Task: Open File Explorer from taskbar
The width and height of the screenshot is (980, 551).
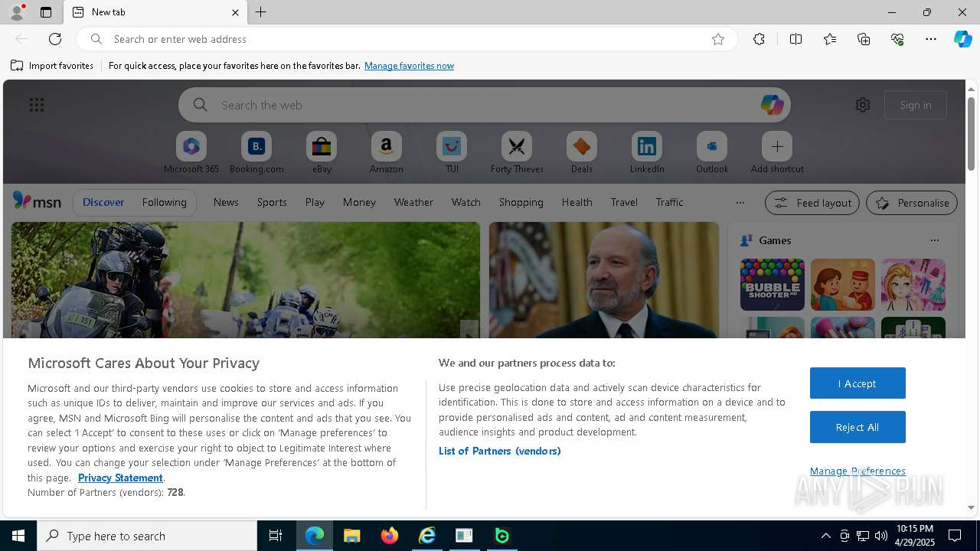Action: click(352, 536)
